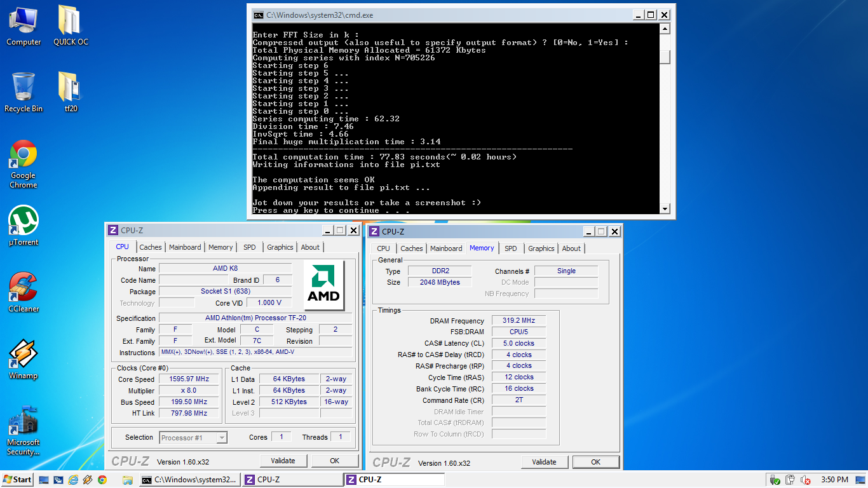Click the Multiplier value x 8.0
The height and width of the screenshot is (488, 868).
pos(189,391)
